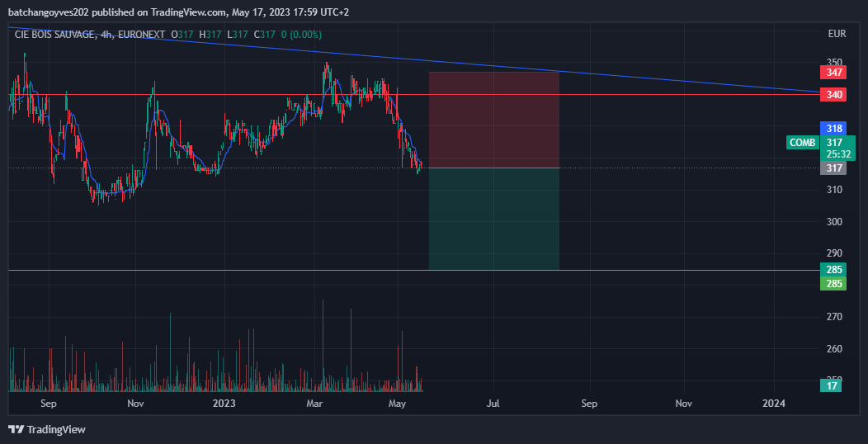Click the 310 price axis tick
The image size is (868, 444).
coord(835,190)
